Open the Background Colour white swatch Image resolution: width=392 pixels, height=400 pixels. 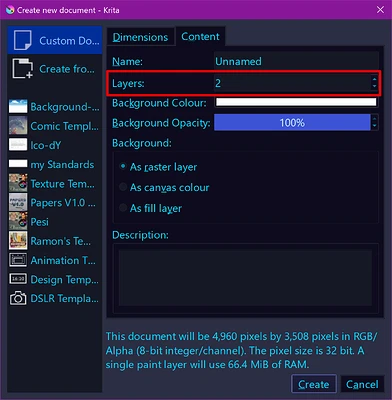click(296, 102)
